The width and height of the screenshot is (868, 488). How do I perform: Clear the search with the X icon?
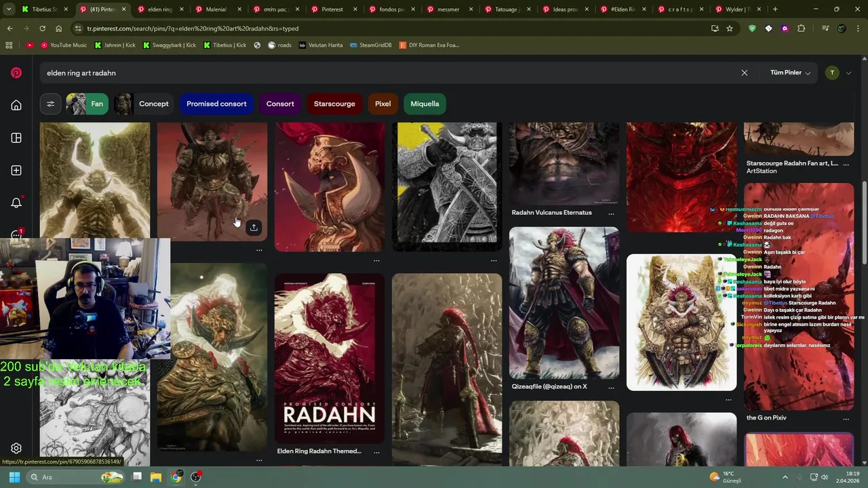tap(745, 73)
